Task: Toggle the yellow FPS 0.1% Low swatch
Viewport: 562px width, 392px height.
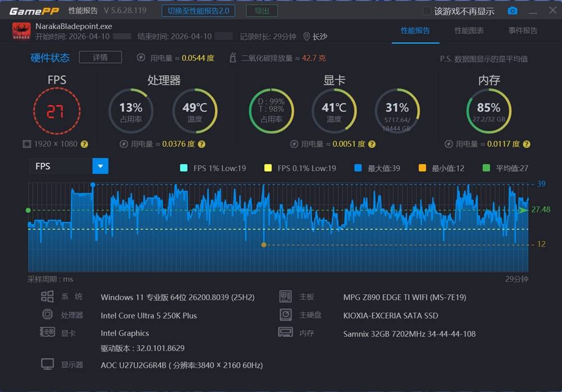Action: click(268, 168)
